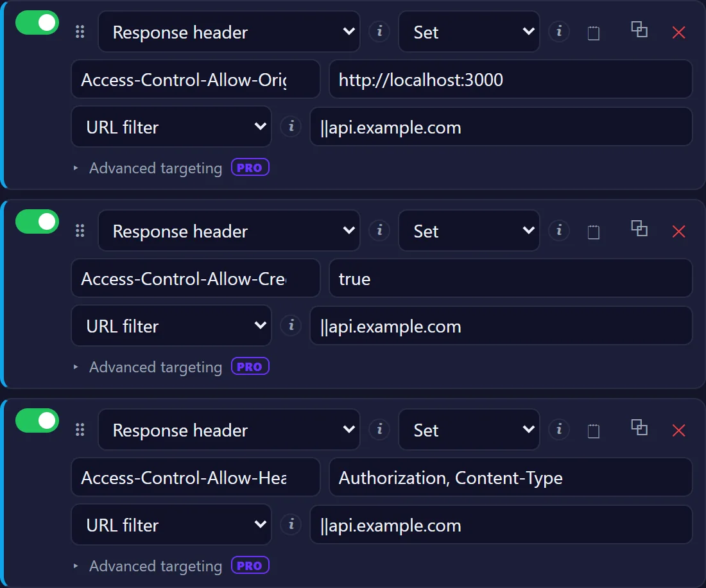Grab drag handle of Allow-Headers rule
The height and width of the screenshot is (588, 706).
tap(80, 429)
